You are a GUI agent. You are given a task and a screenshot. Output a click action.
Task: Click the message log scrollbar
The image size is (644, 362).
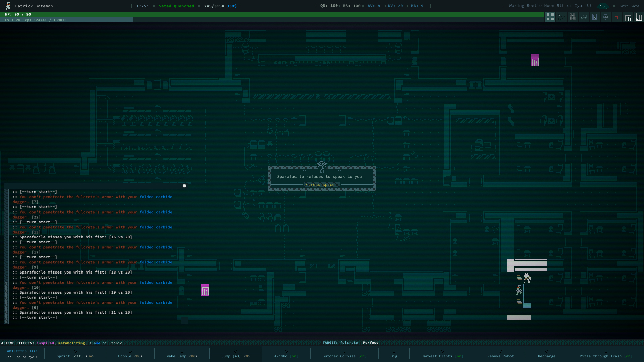click(6, 255)
